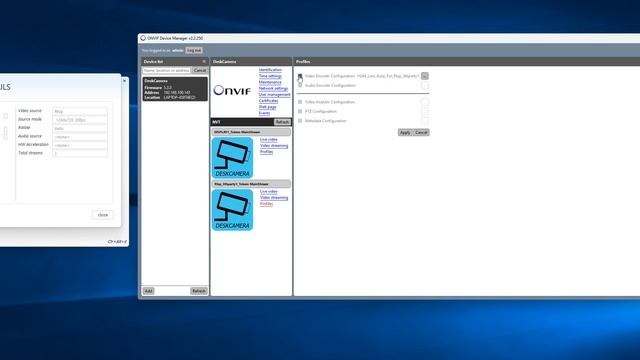Open the Maintenance link
This screenshot has width=640, height=360.
click(x=270, y=82)
